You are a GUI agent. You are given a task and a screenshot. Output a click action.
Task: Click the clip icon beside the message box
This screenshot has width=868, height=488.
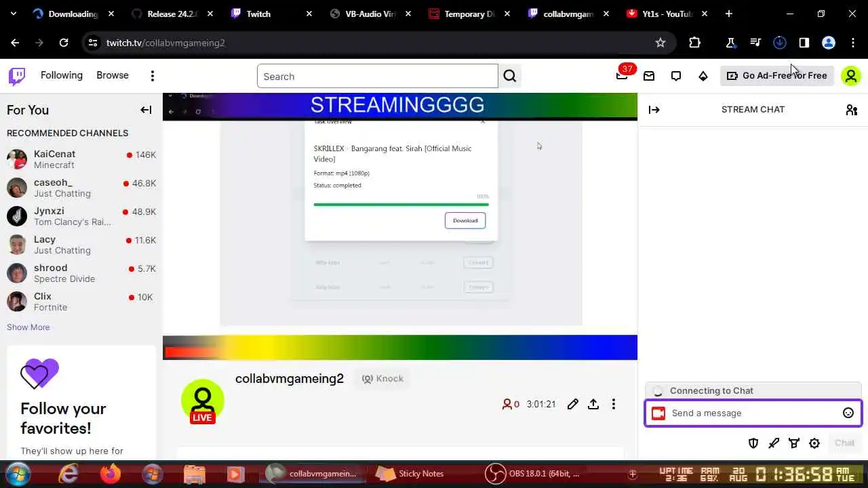coord(658,413)
